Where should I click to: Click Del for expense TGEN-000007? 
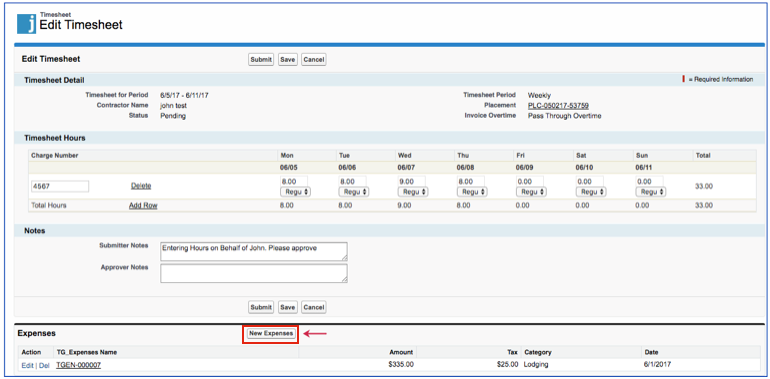pyautogui.click(x=44, y=365)
